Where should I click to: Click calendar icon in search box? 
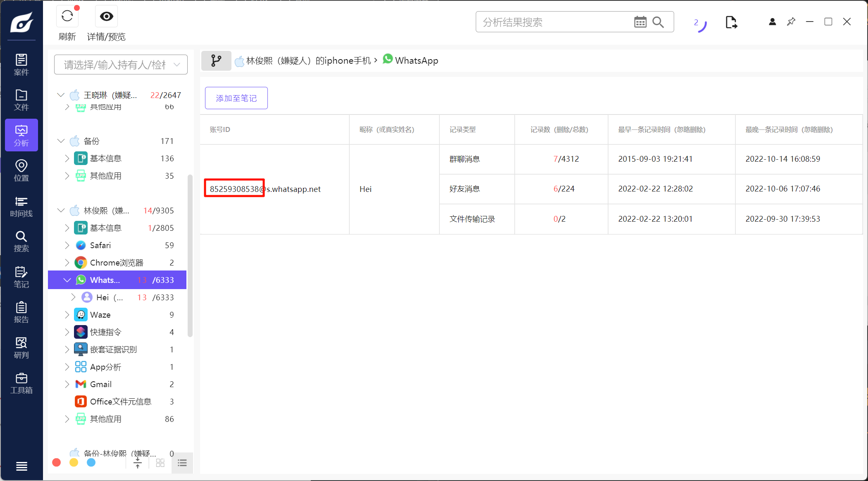pos(640,22)
